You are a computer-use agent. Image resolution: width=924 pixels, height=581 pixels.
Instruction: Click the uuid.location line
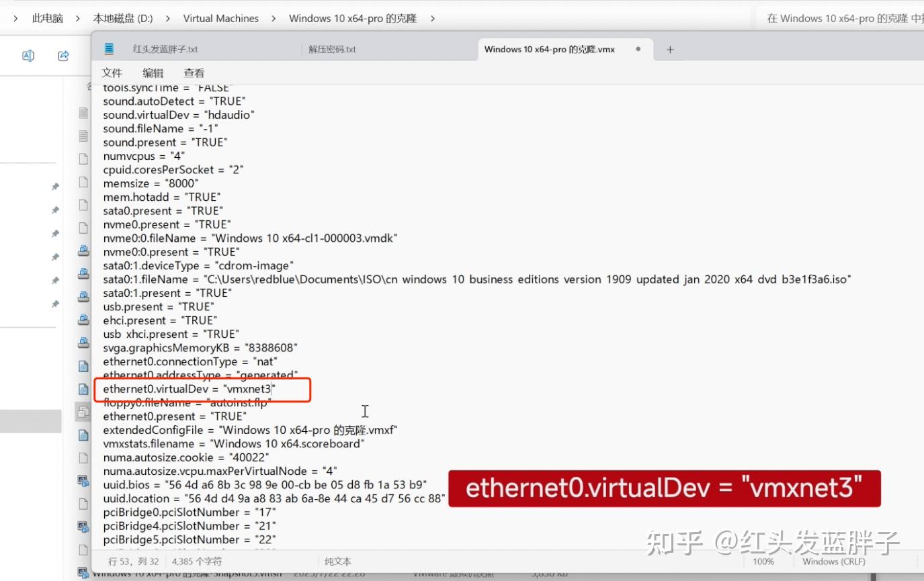(x=275, y=498)
